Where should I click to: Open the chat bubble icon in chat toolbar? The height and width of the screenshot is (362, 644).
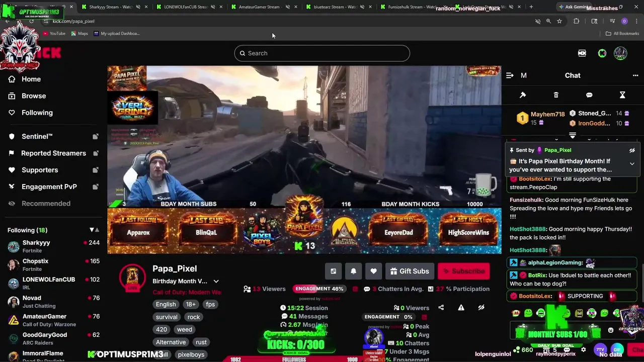click(589, 95)
